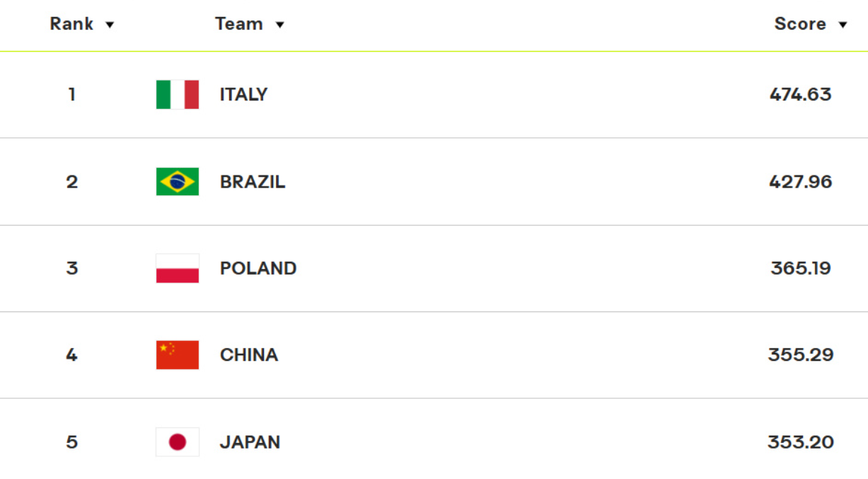
Task: Select the POLAND team name
Action: (x=258, y=269)
